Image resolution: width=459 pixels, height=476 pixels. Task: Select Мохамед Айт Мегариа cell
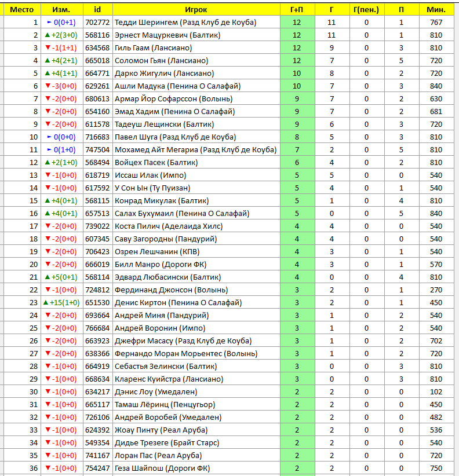pyautogui.click(x=196, y=149)
